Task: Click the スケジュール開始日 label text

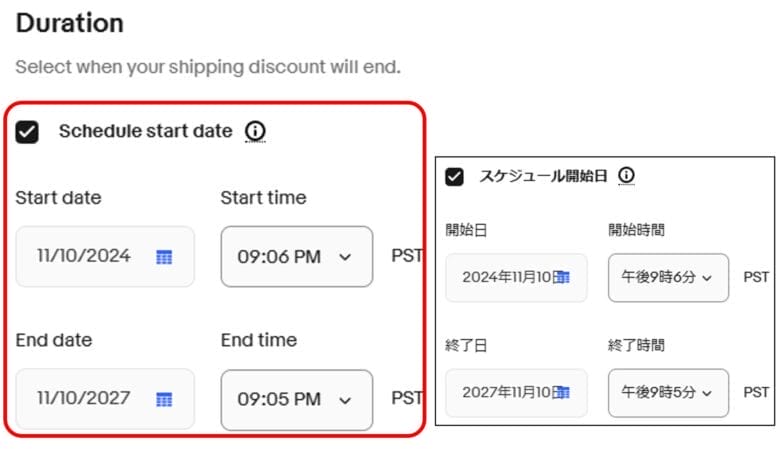Action: [x=543, y=177]
